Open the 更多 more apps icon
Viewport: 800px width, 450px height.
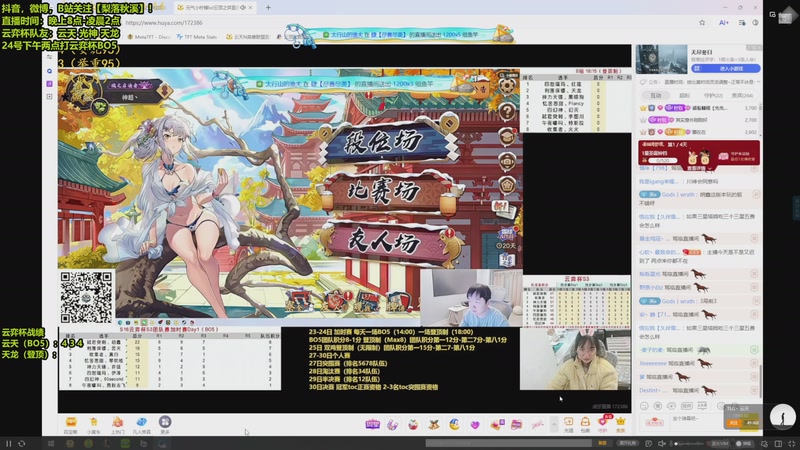(x=165, y=424)
